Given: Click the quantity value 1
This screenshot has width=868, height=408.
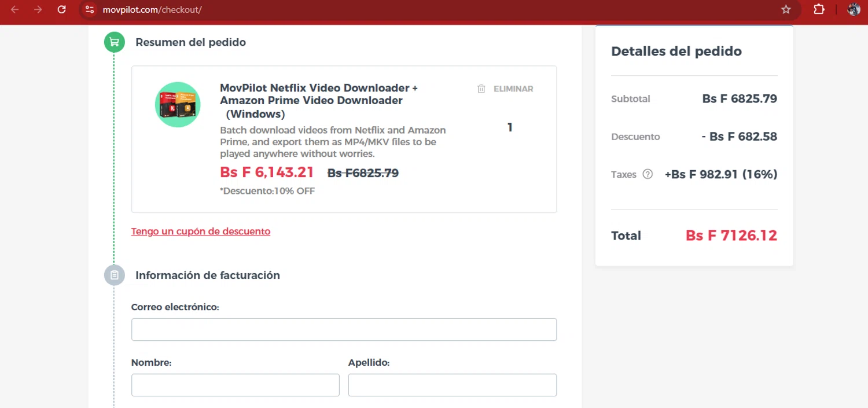Looking at the screenshot, I should coord(510,127).
